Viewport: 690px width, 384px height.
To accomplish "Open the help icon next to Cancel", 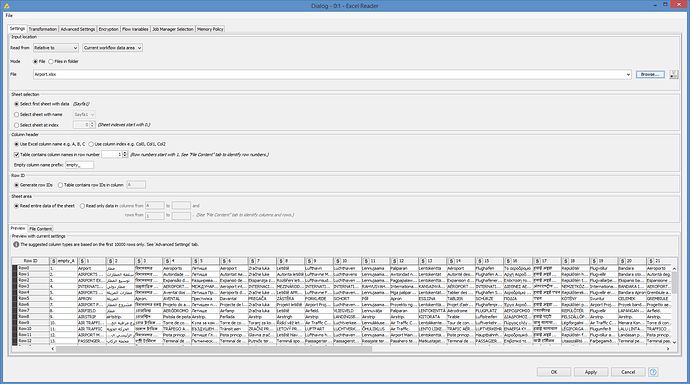I will [x=653, y=372].
